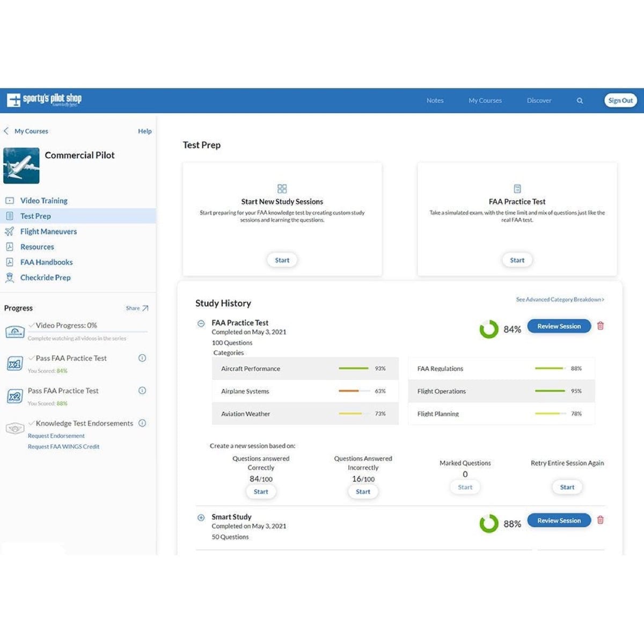Screen dimensions: 644x644
Task: Click the back chevron beside My Courses
Action: [6, 131]
